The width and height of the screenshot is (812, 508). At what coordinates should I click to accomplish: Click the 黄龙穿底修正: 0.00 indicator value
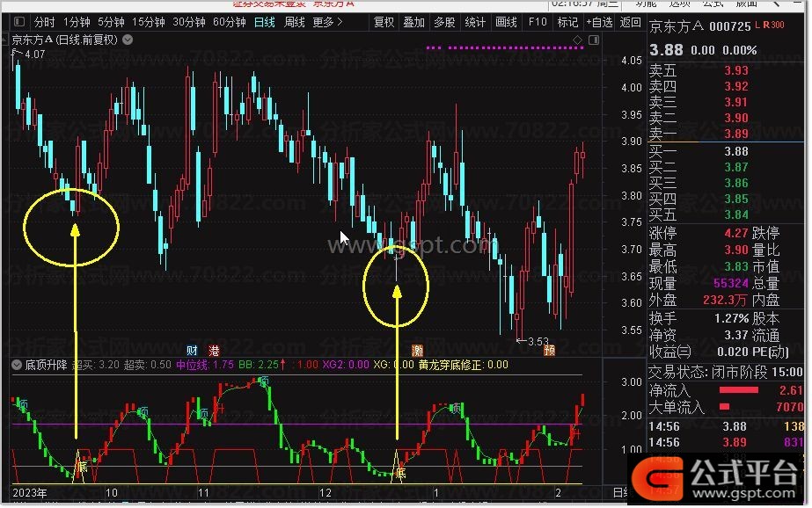point(463,365)
